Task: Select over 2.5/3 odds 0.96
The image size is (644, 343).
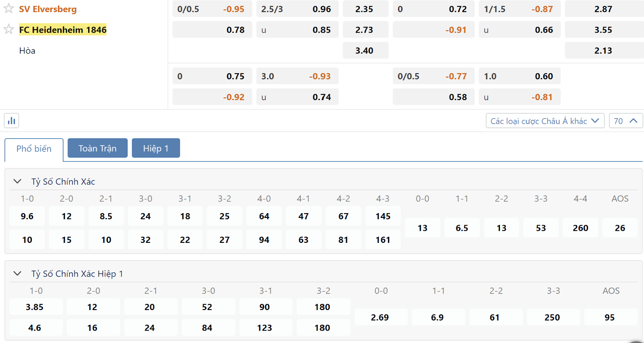Action: coord(297,9)
